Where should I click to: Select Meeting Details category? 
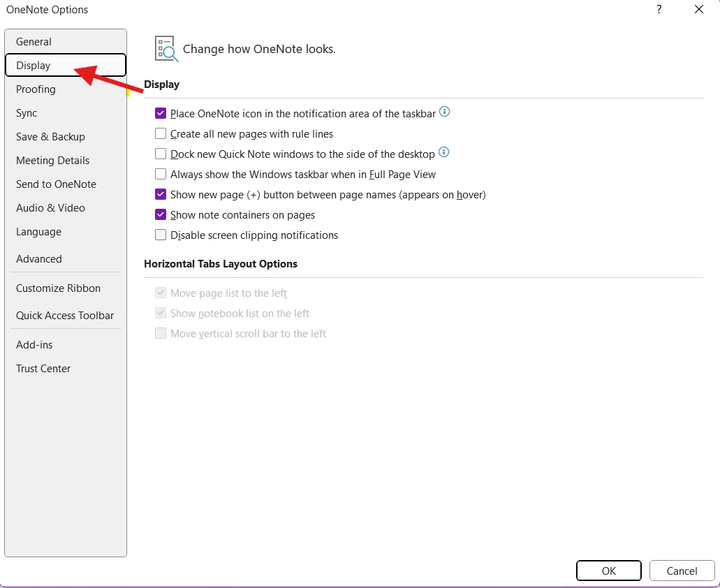point(65,160)
